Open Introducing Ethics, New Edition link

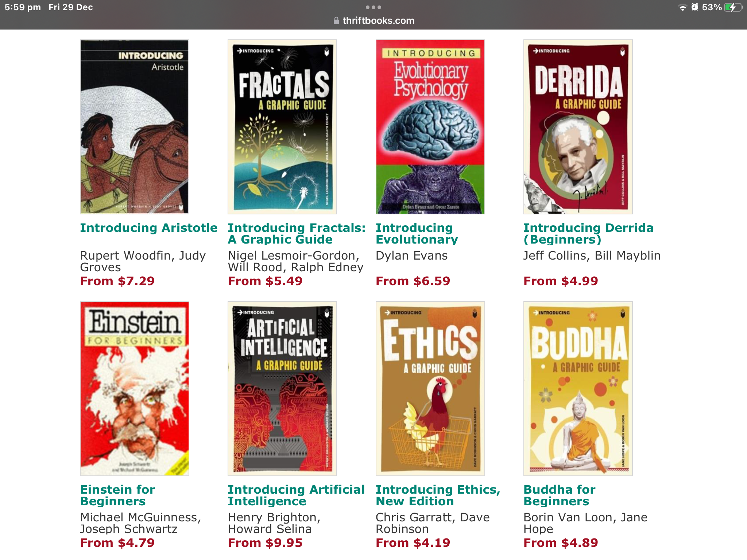[438, 495]
